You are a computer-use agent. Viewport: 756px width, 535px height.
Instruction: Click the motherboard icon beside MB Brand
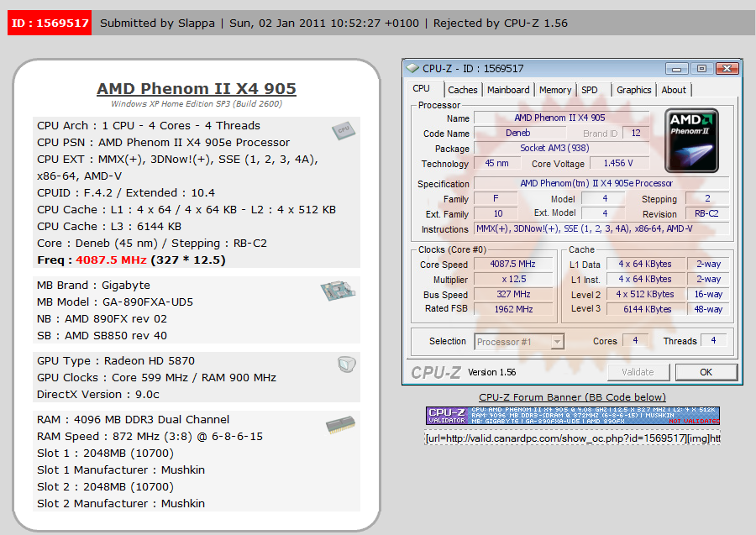[x=338, y=291]
